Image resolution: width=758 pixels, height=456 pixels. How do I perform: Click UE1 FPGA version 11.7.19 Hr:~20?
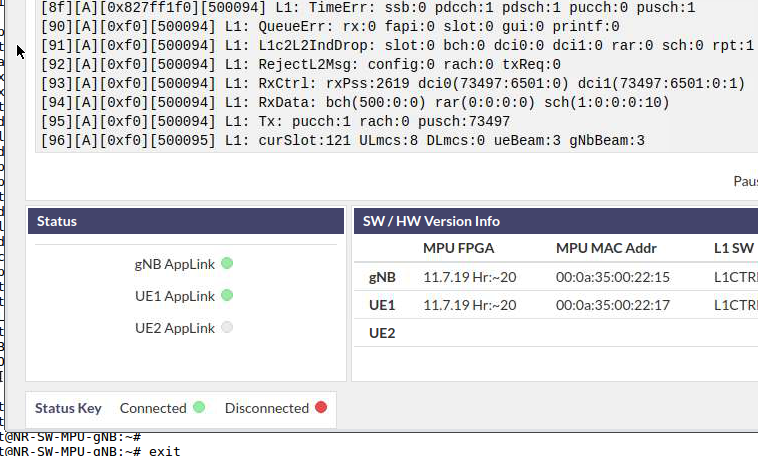pos(469,305)
